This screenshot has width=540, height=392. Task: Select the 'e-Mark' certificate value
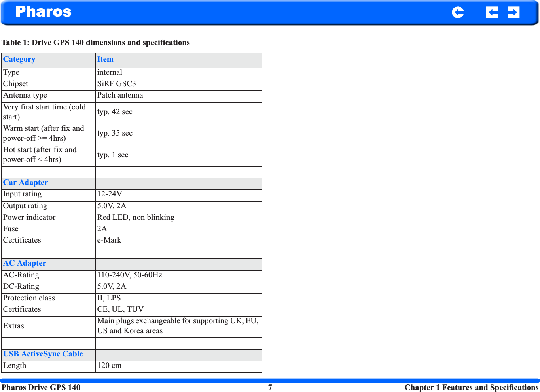click(109, 240)
